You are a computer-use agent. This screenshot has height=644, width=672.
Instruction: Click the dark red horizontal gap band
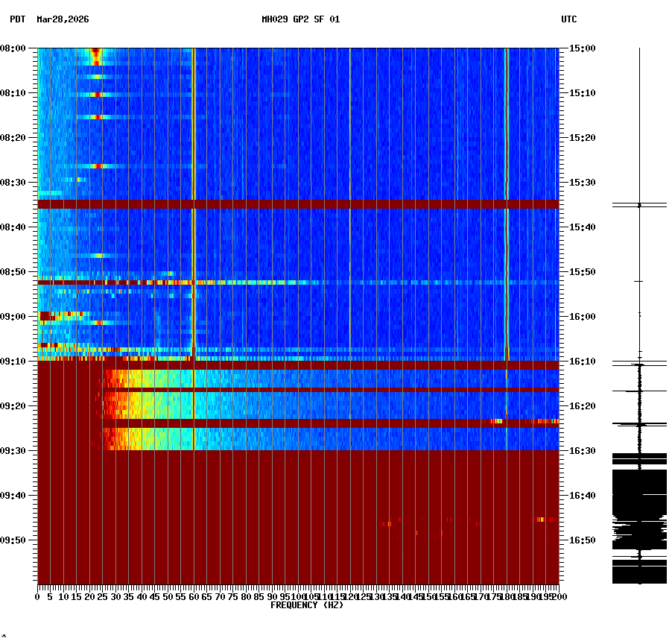coord(298,203)
